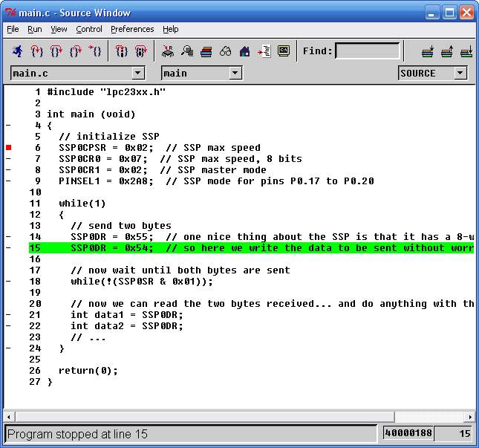The image size is (479, 448).
Task: Open the Control menu
Action: tap(89, 29)
